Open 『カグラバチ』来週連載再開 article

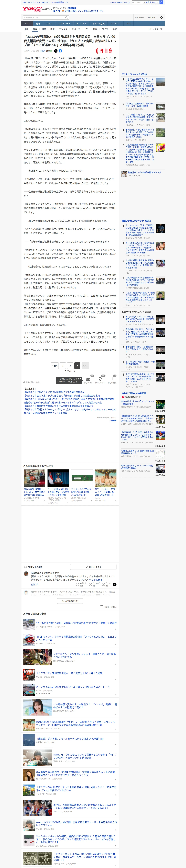70,673
